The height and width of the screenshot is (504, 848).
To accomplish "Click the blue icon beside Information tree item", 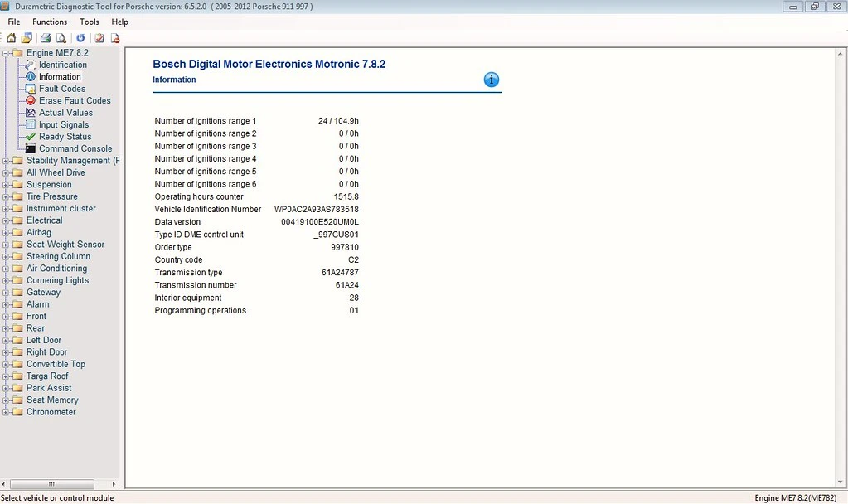I will pos(31,77).
